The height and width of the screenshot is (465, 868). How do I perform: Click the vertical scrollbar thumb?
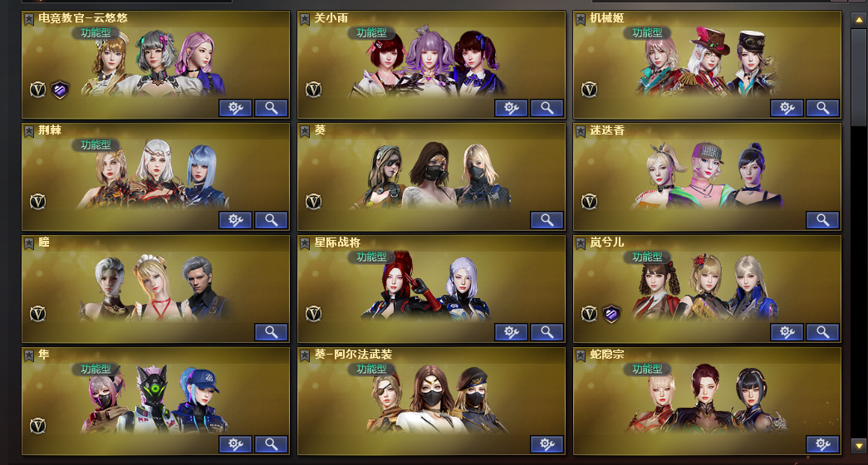tap(859, 77)
